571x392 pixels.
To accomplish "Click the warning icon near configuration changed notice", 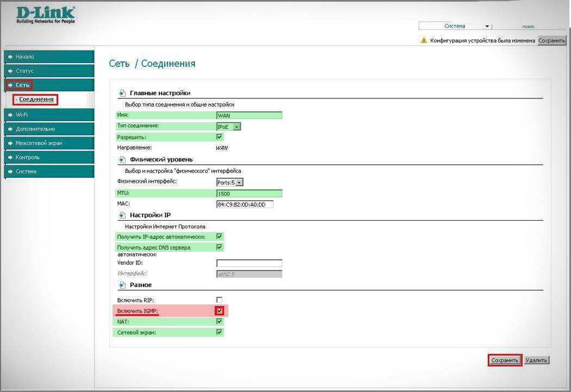I will (x=424, y=41).
